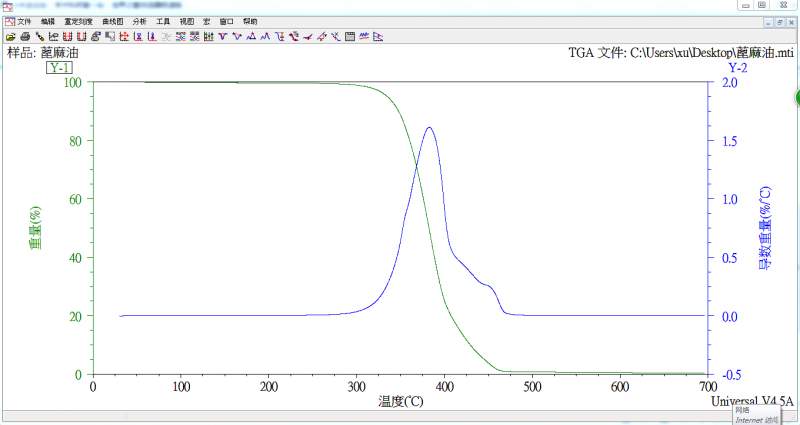Open the 重定刻度 menu

(78, 21)
